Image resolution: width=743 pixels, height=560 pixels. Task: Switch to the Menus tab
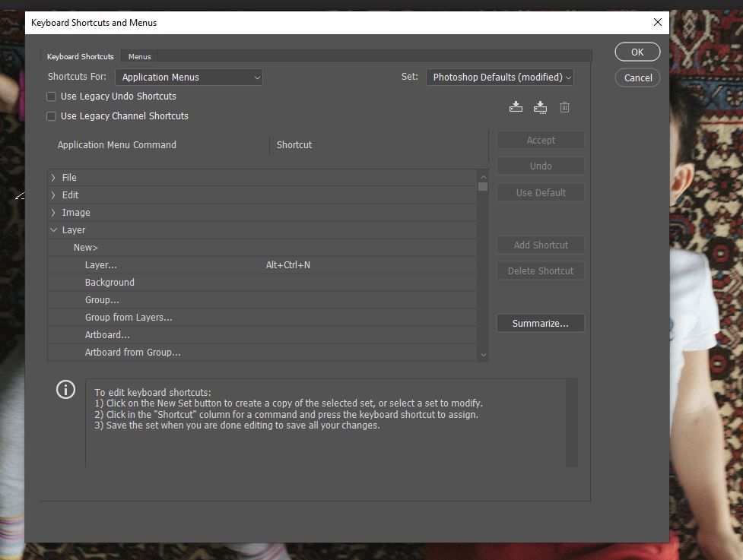coord(139,55)
